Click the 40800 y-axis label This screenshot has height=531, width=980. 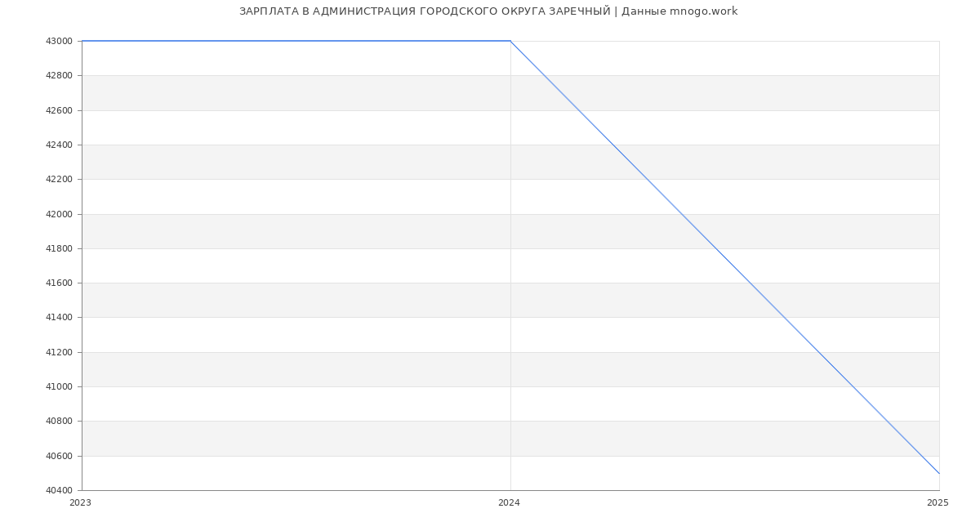click(x=60, y=422)
